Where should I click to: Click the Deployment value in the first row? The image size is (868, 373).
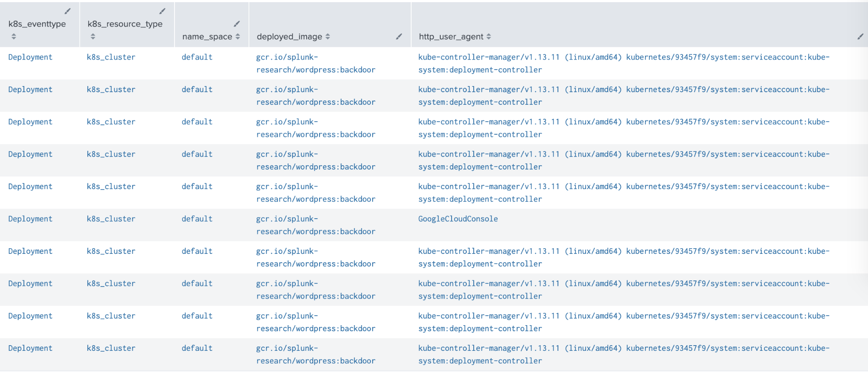pyautogui.click(x=30, y=57)
